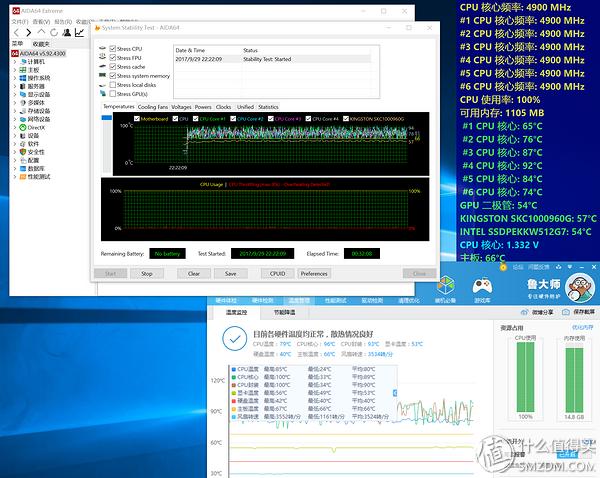Enable the Stress GPU(s) checkbox

click(x=113, y=94)
